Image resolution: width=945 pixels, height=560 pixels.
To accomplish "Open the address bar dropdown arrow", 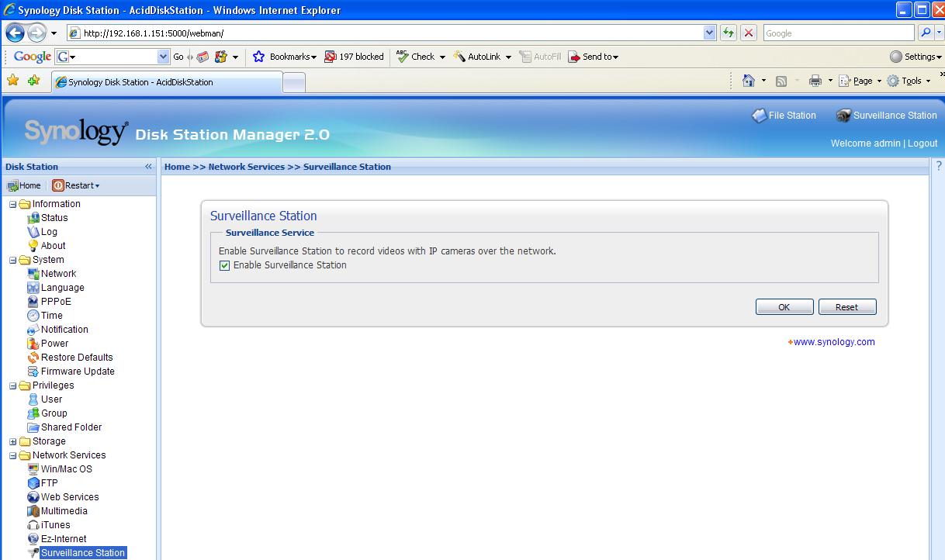I will pyautogui.click(x=709, y=33).
